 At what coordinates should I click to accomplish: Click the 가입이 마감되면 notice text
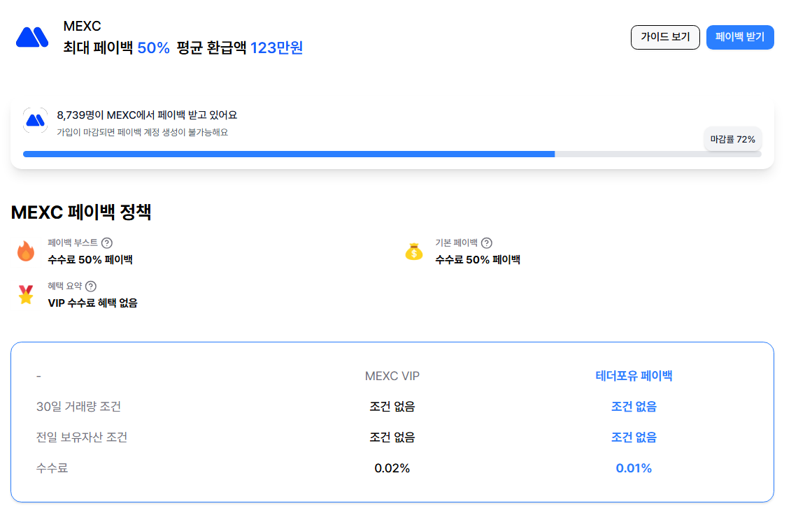pos(143,133)
